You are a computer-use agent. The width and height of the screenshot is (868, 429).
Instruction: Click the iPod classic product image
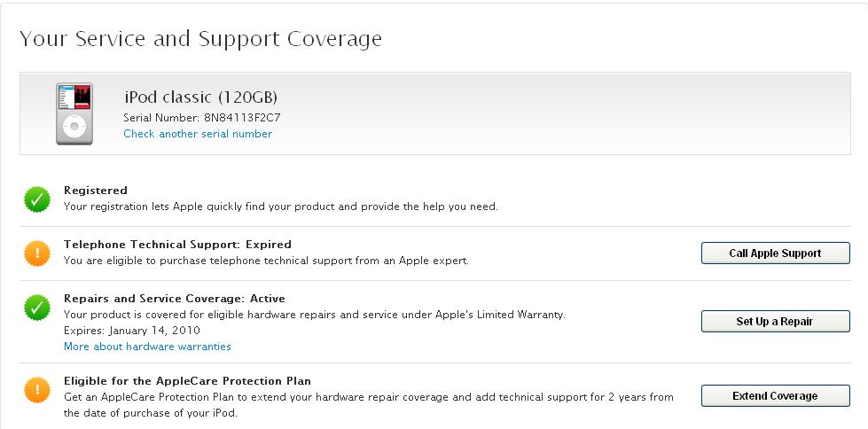74,113
